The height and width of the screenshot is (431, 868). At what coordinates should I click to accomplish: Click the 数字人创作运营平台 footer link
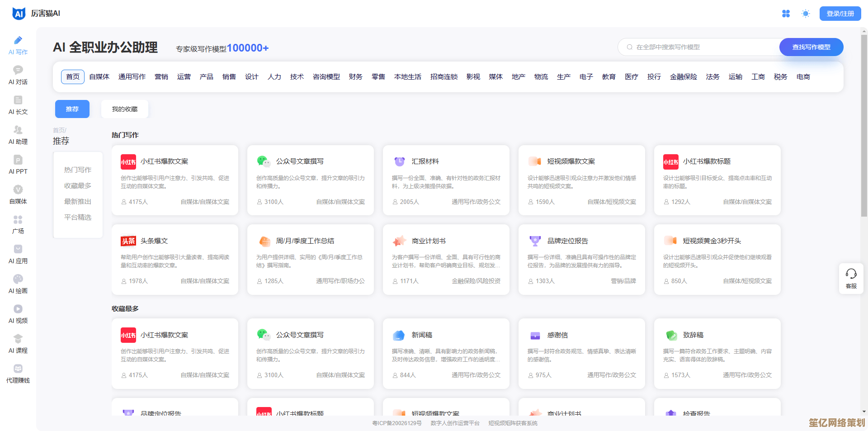[455, 423]
